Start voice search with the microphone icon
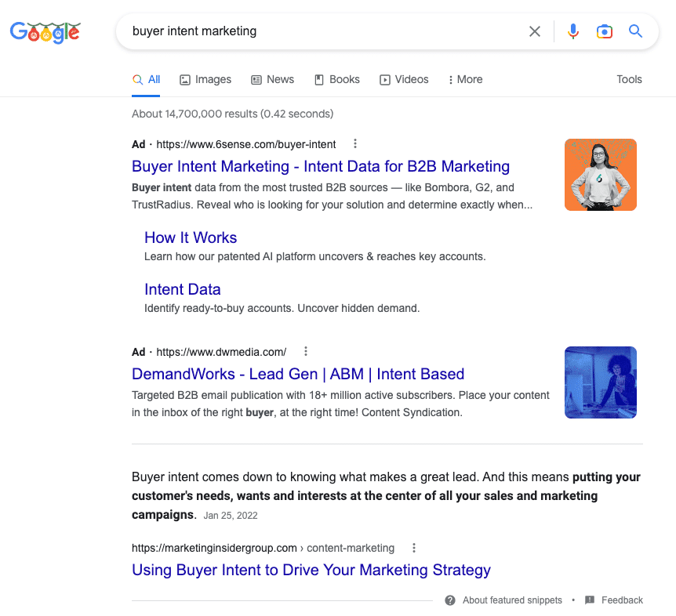Screen dimensions: 676x616 coord(573,31)
